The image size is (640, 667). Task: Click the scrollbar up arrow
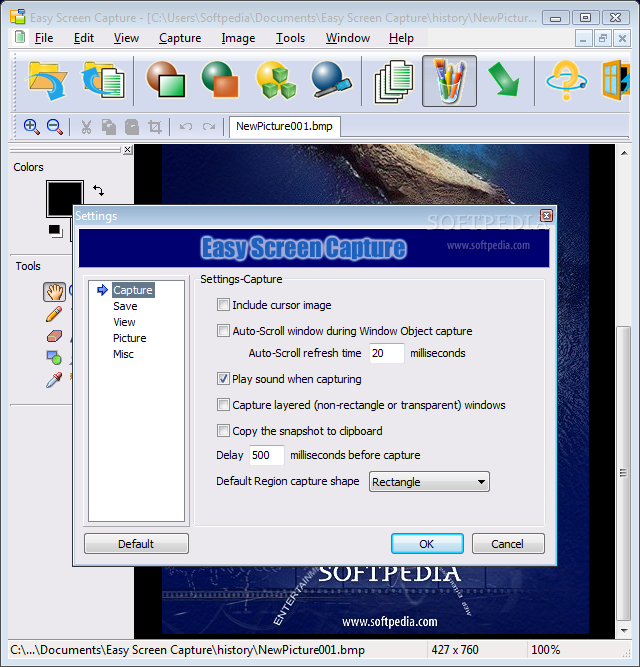click(623, 153)
